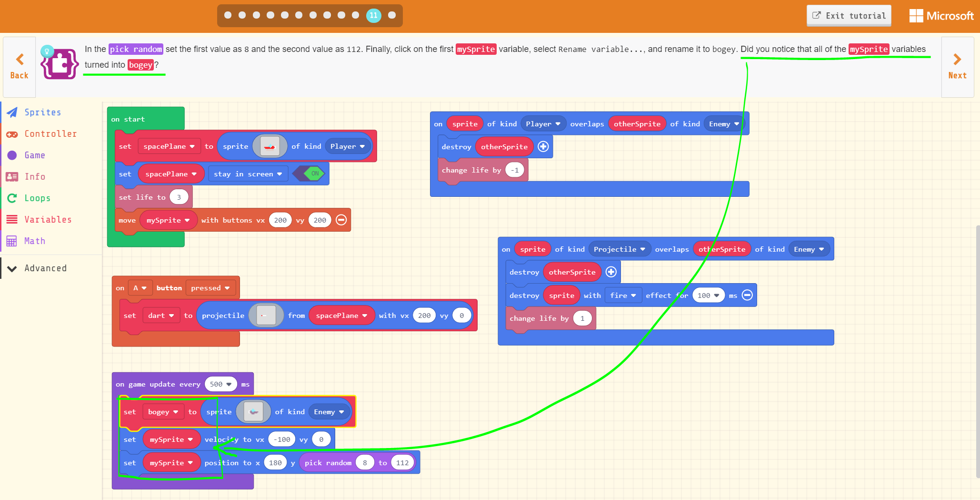Open spacePlane sprite image editor
Viewport: 980px width, 500px height.
270,146
